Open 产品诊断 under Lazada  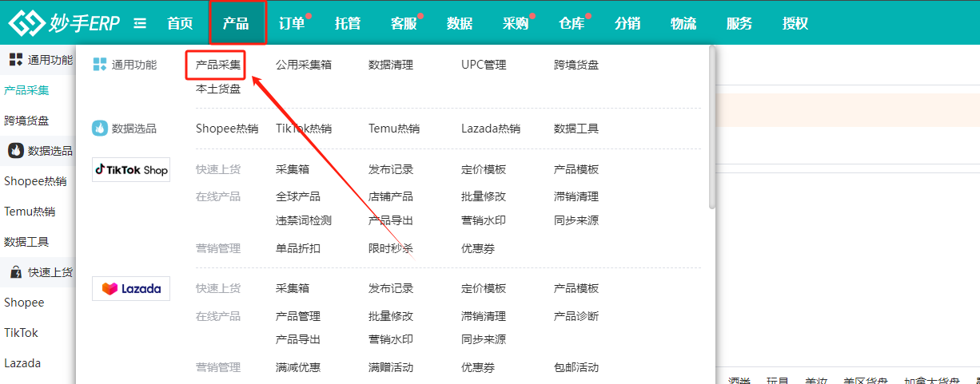coord(576,316)
